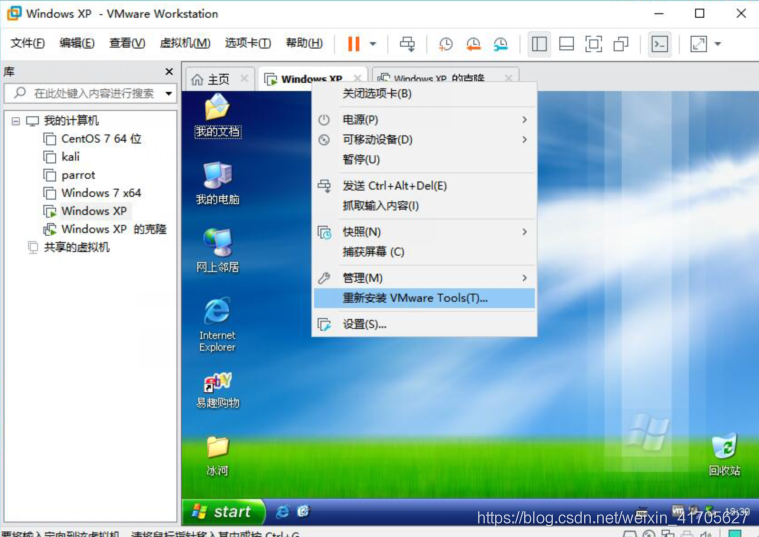Click the stretch guest display icon

click(698, 44)
